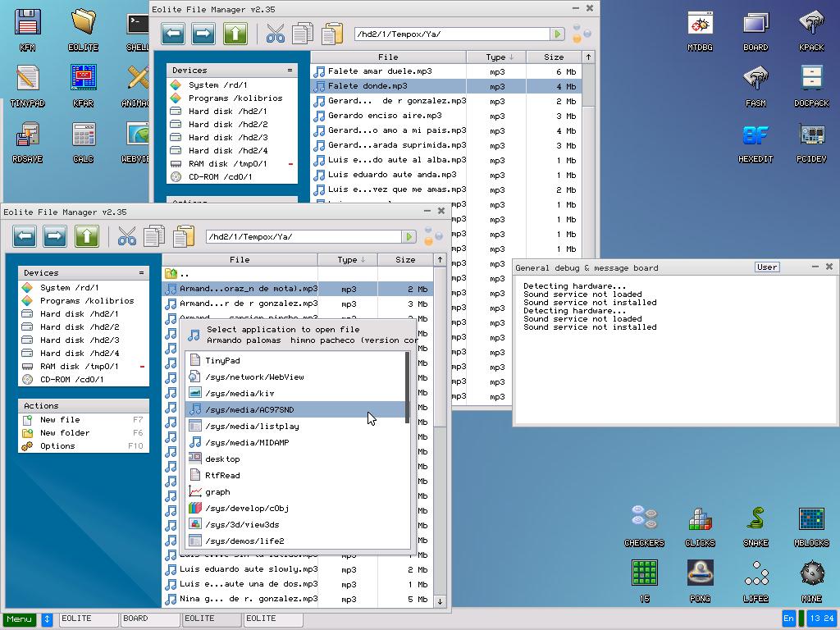Choose /sys/media/AC97SND in the application list
Image resolution: width=840 pixels, height=630 pixels.
pos(249,409)
